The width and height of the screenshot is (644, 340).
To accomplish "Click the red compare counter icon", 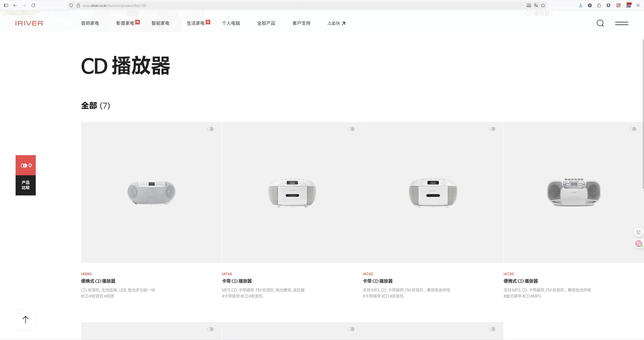I will (x=26, y=165).
